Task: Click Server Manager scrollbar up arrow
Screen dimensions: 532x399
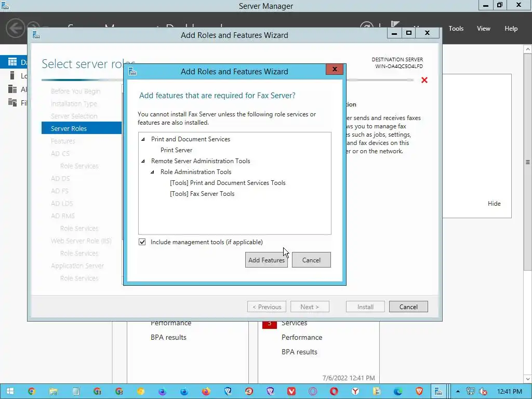Action: (x=528, y=49)
